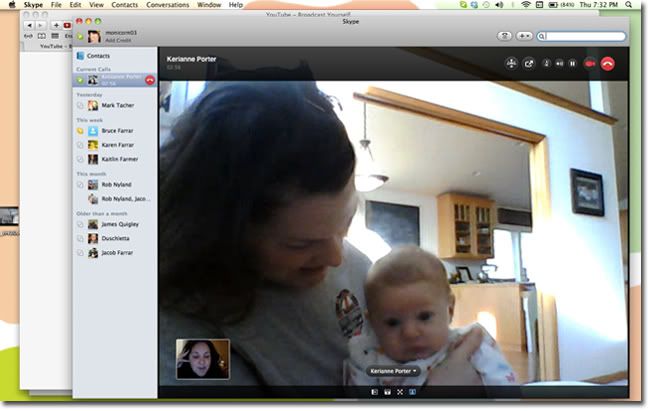Screen dimensions: 648x411
Task: Hang up via red button in Current Calls row
Action: coord(150,80)
